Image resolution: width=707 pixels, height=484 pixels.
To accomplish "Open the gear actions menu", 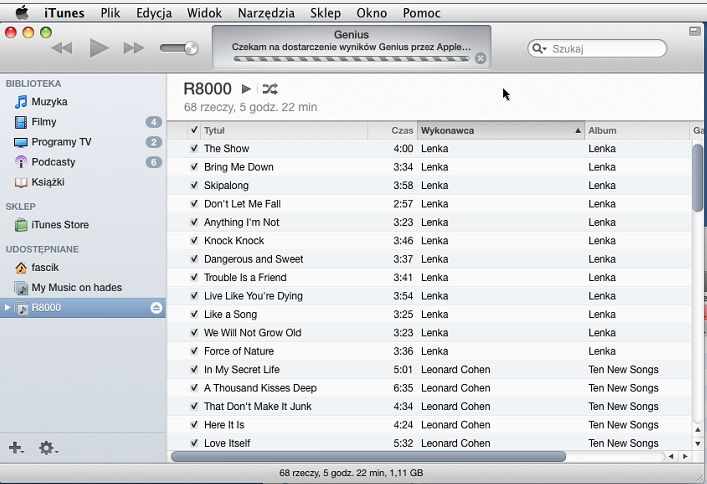I will [x=47, y=448].
